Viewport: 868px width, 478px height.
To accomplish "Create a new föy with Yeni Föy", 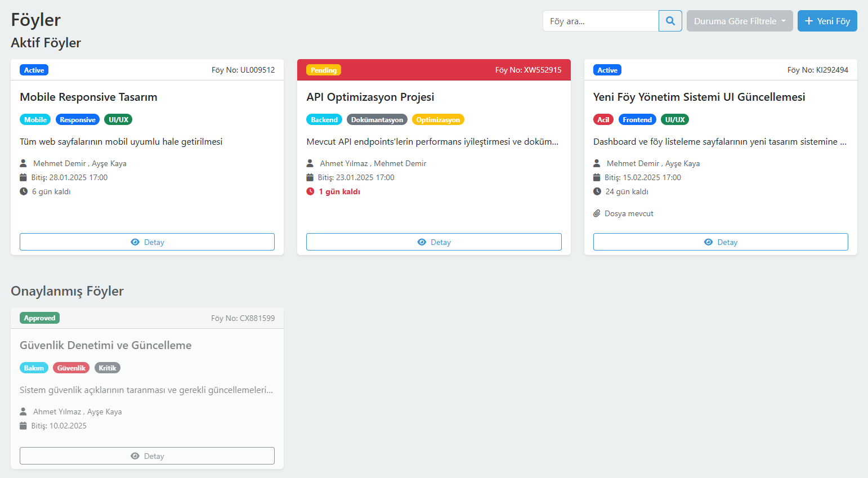I will [827, 21].
